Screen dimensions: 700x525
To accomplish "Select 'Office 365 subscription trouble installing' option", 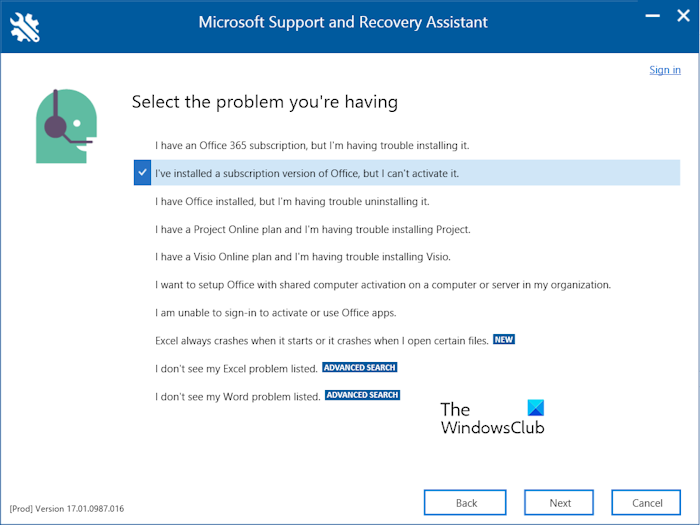I will pos(312,145).
